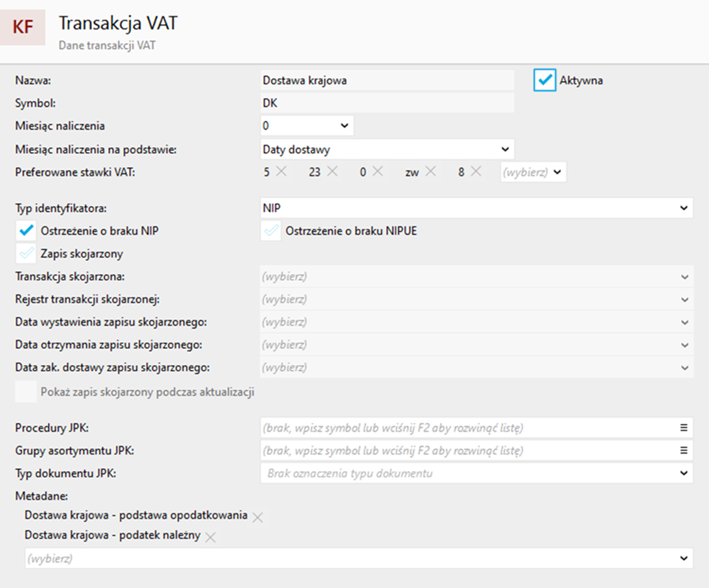Remove VAT rate 23 from preferred rates
709x588 pixels.
tap(332, 172)
